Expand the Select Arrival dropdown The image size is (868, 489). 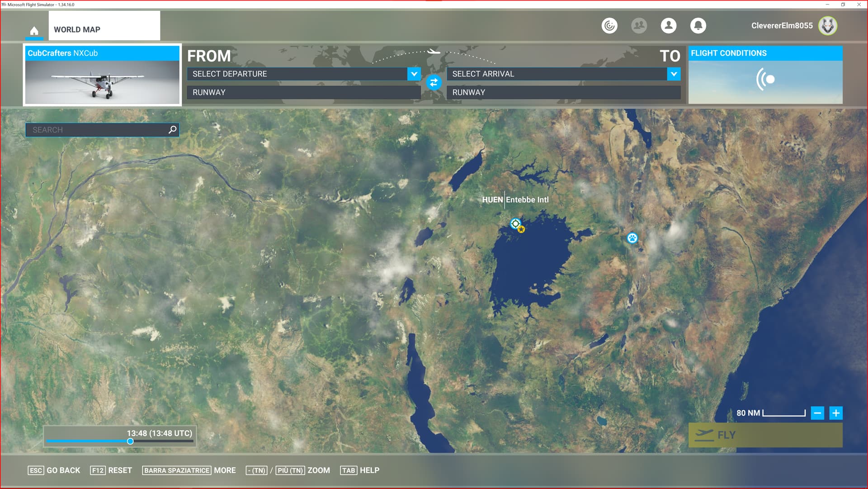[674, 74]
